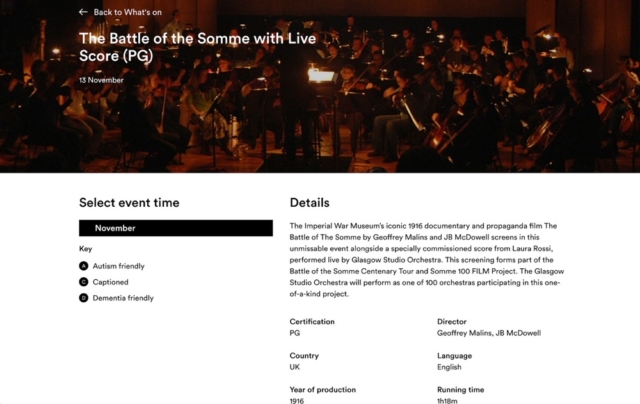Click the event title heading

(x=198, y=47)
